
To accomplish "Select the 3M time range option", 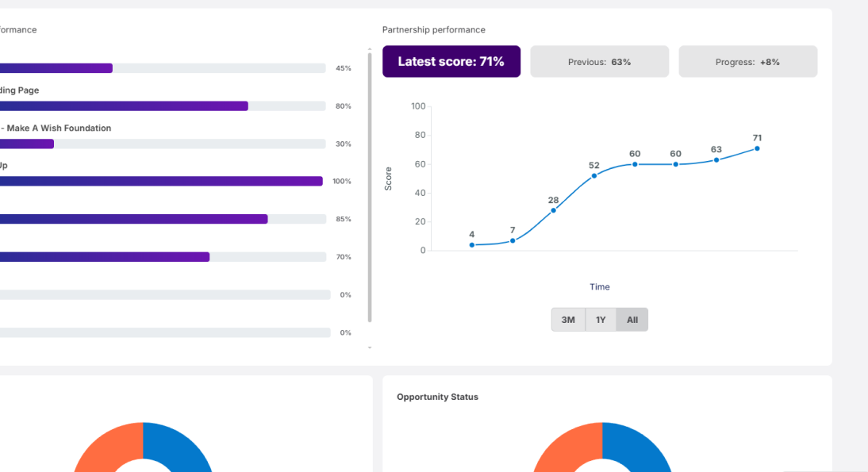I will click(x=568, y=319).
